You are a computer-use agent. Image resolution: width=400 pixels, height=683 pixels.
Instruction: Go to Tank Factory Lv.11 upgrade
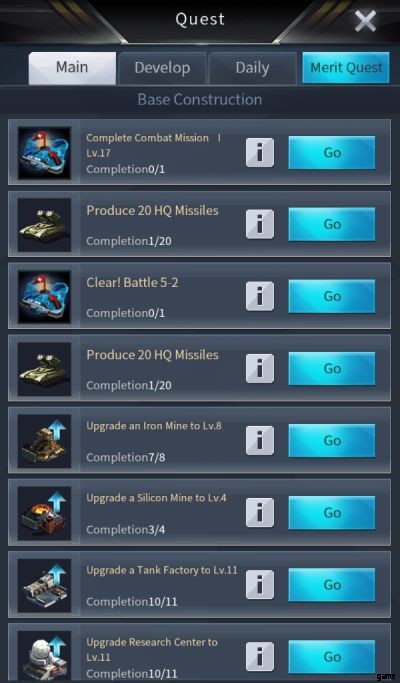(332, 585)
